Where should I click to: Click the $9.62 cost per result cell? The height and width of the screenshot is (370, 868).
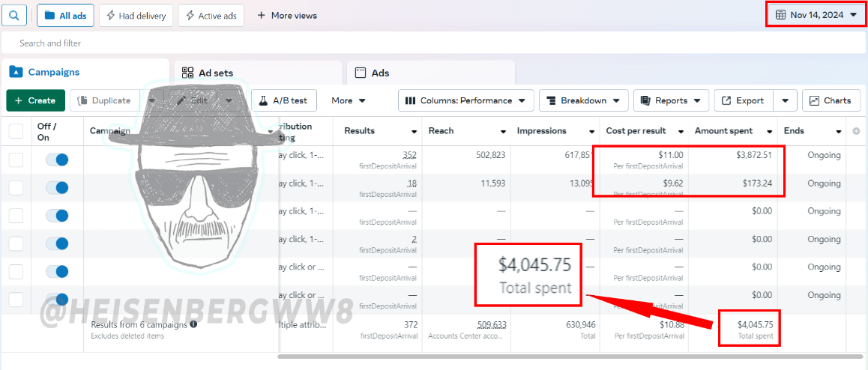pos(672,183)
